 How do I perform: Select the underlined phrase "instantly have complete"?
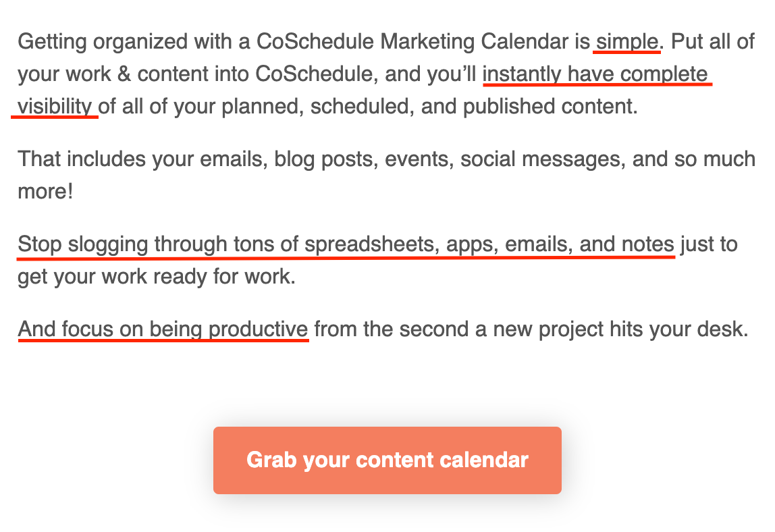595,75
